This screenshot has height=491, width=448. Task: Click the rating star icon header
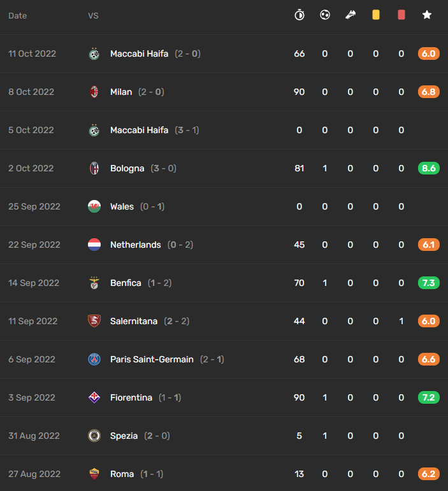coord(427,15)
